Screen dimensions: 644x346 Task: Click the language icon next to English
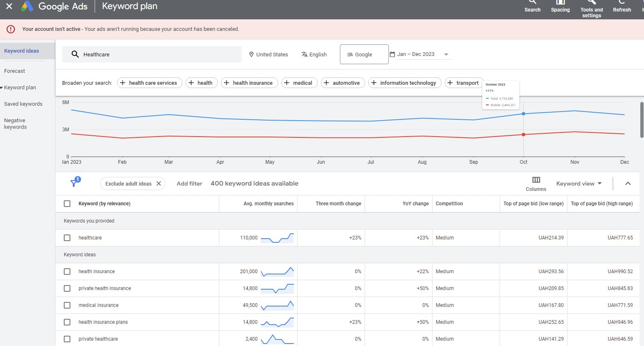[x=305, y=54]
